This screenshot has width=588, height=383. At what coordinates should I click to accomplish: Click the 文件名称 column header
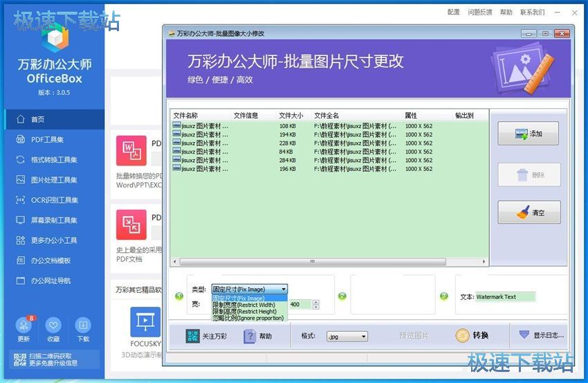point(201,115)
